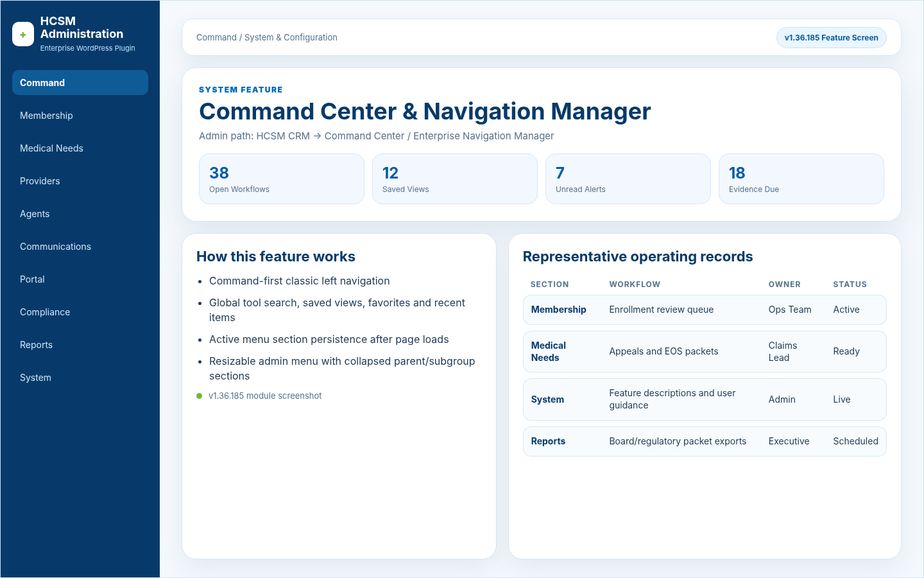
Task: Click the HCSM Administration title
Action: 82,28
